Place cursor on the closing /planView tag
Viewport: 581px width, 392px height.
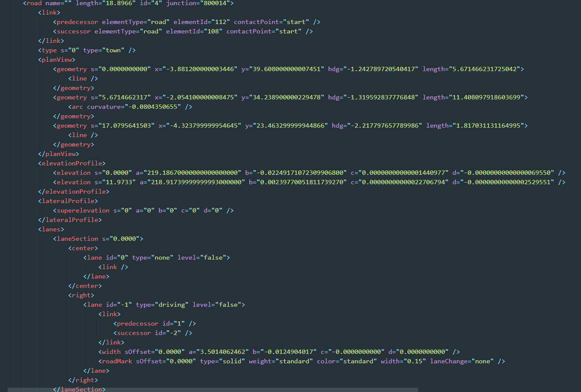click(x=58, y=154)
